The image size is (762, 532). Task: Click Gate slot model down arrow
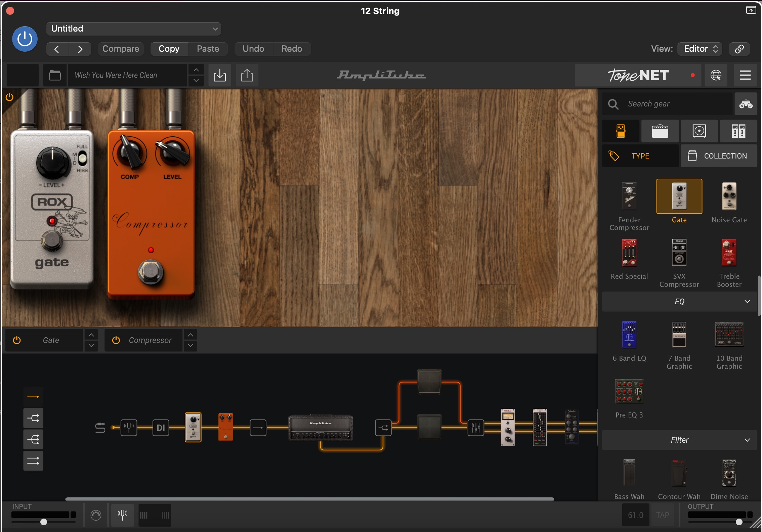[91, 346]
